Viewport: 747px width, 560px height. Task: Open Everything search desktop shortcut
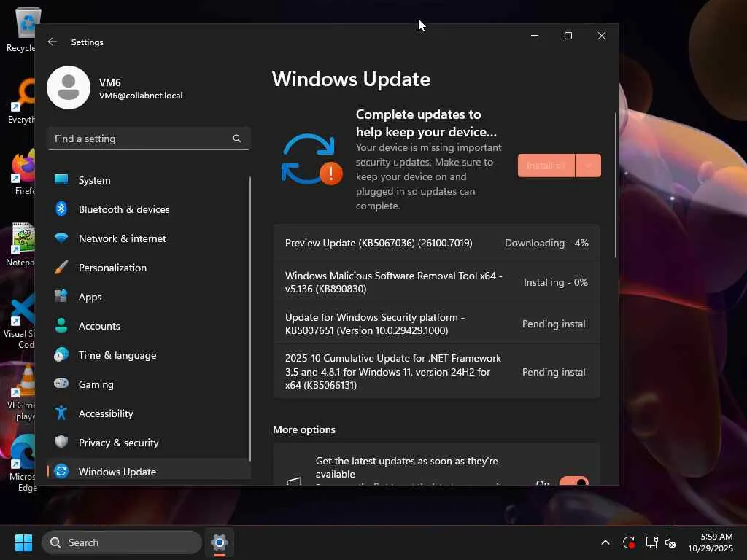point(22,101)
